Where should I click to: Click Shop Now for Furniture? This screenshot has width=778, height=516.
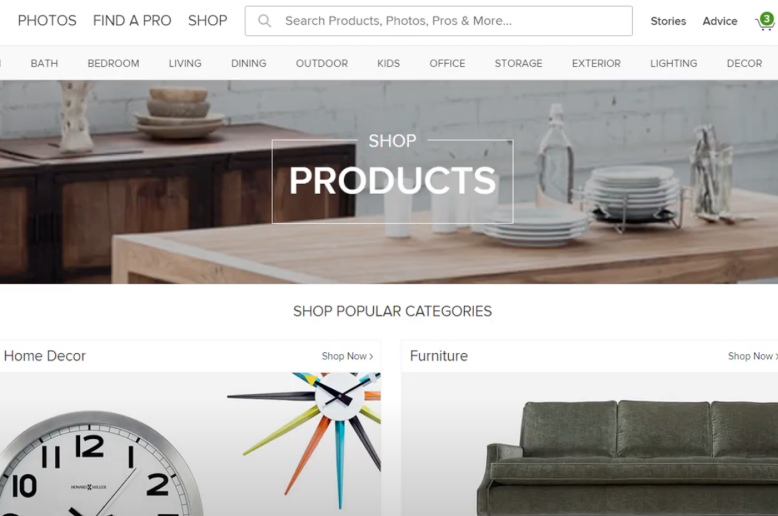tap(752, 356)
